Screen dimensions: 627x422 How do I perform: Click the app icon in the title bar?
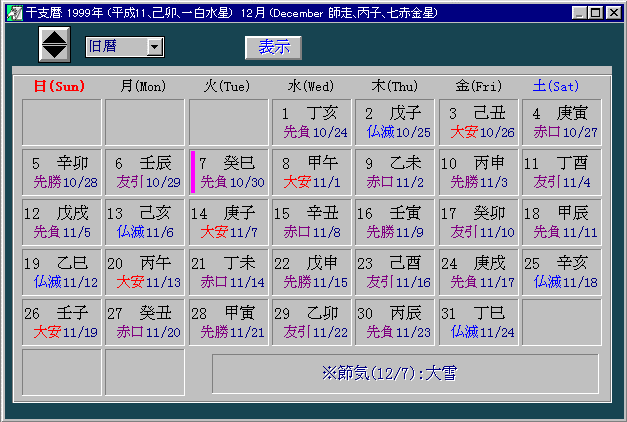12,12
